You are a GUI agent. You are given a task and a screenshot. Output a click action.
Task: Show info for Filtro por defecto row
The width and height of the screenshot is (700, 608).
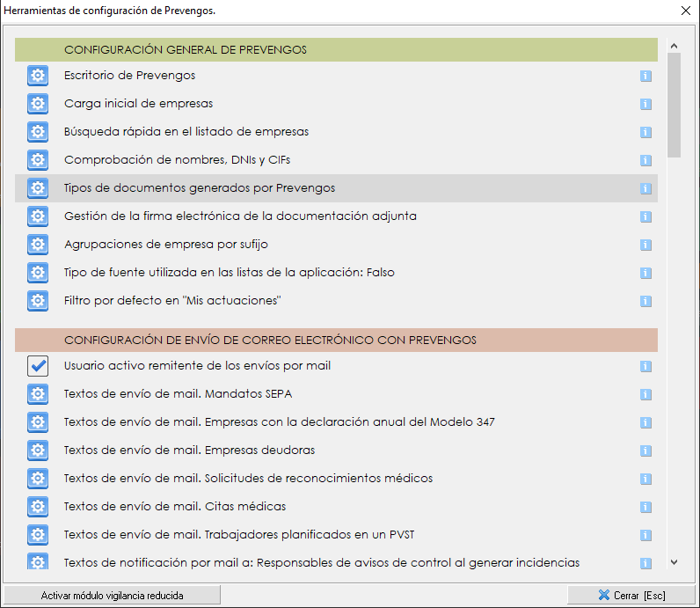[645, 301]
